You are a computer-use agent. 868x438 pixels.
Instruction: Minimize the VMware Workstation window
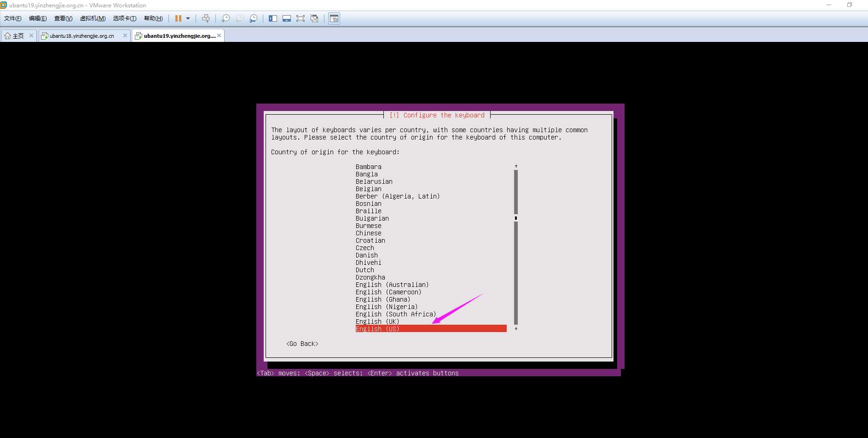coord(829,5)
